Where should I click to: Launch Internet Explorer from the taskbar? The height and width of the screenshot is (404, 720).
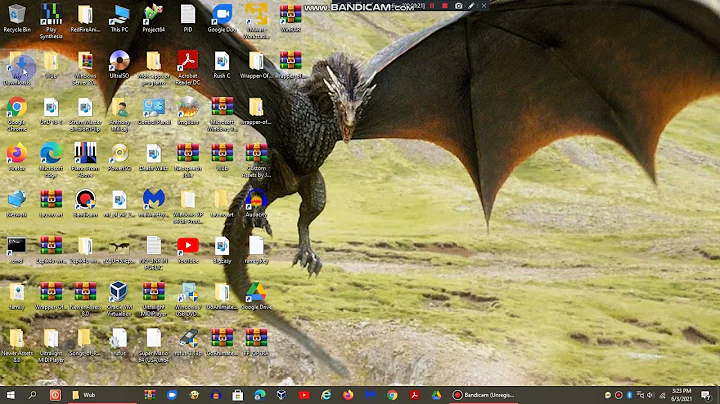tap(326, 395)
